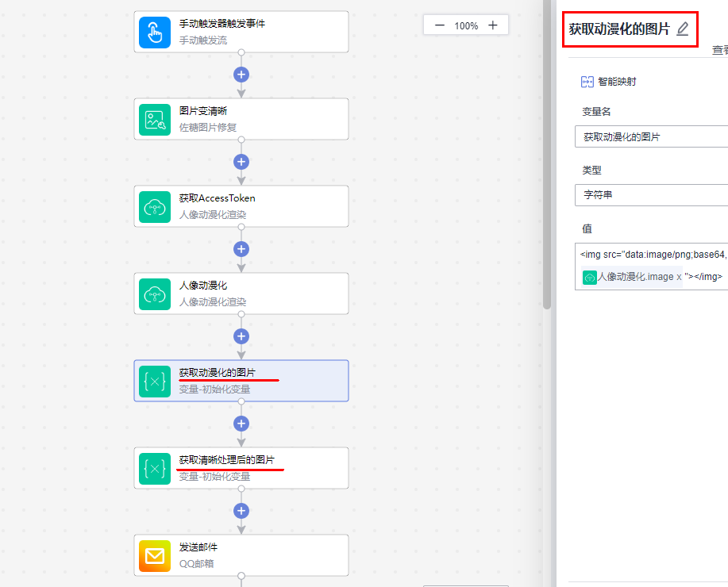Select the 手动触发器触发事件 node
Screen dimensions: 728x587
pyautogui.click(x=241, y=32)
